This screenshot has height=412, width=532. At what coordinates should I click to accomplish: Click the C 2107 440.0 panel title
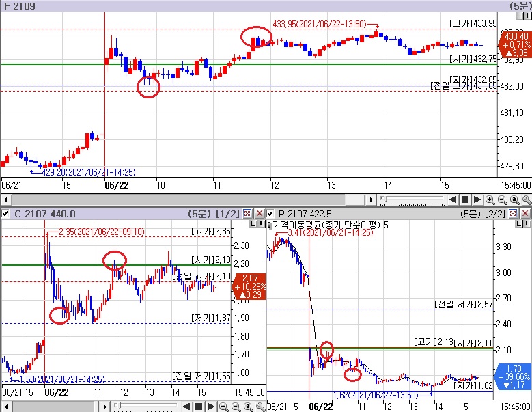click(45, 214)
